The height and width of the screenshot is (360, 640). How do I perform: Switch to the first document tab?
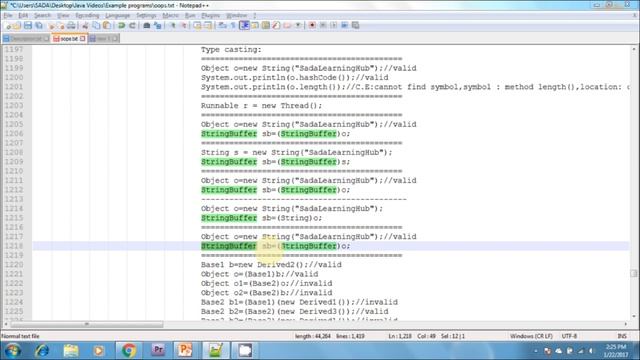pos(26,38)
